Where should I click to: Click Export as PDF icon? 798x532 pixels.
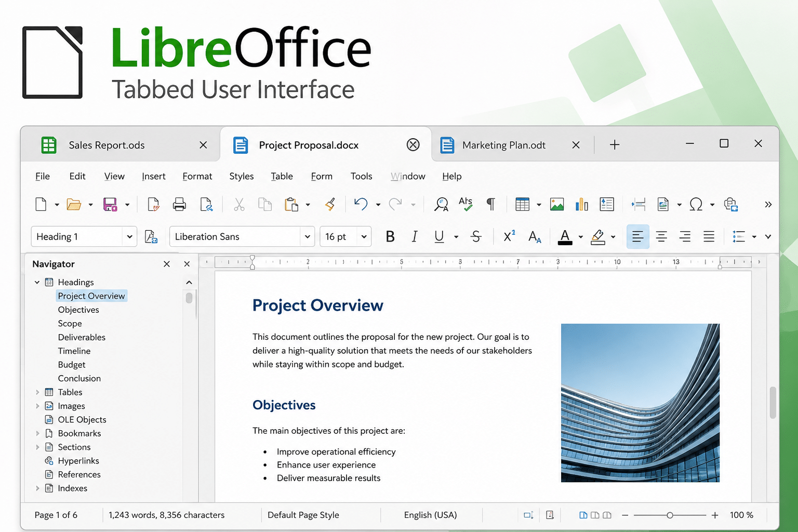tap(153, 204)
